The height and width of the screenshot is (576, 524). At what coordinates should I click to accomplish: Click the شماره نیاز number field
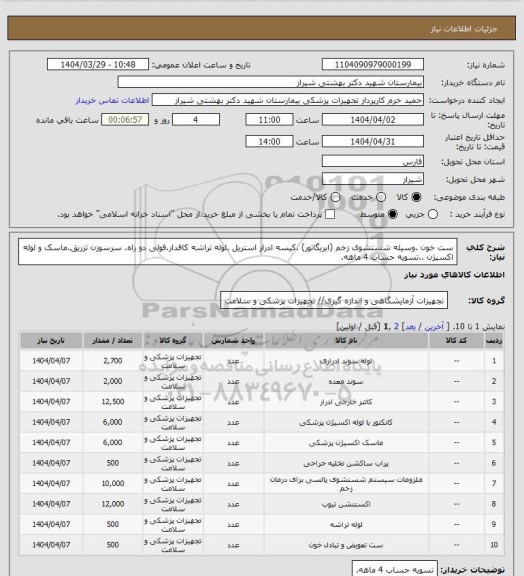[373, 65]
